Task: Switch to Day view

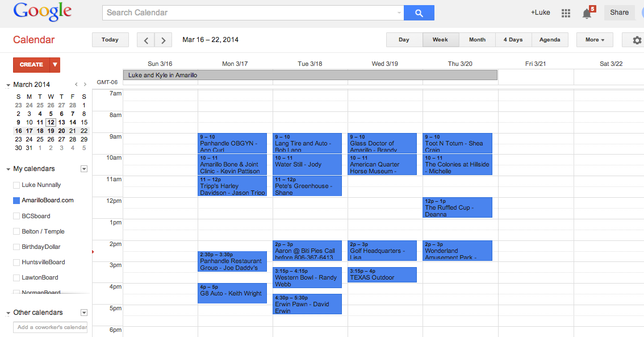Action: pyautogui.click(x=404, y=40)
